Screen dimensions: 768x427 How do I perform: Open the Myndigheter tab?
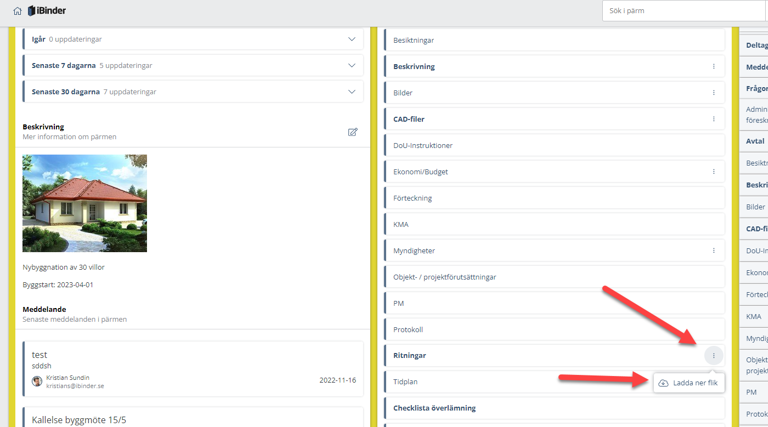click(x=554, y=251)
